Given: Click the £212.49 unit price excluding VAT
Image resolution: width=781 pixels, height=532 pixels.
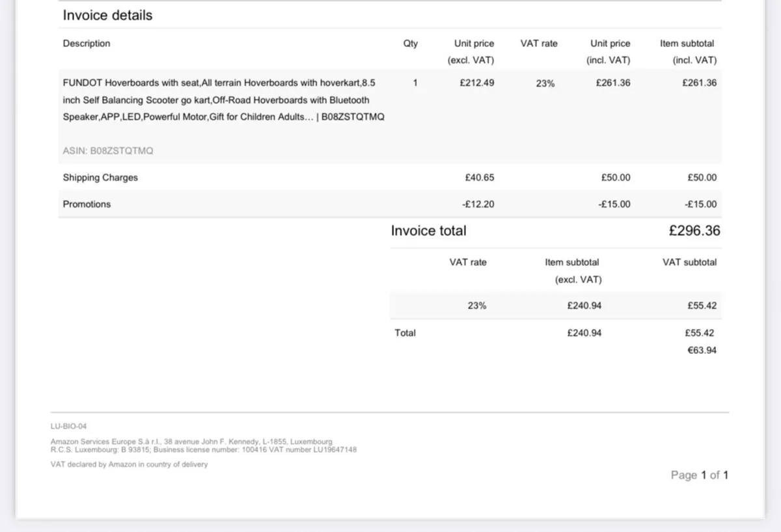Looking at the screenshot, I should point(476,83).
